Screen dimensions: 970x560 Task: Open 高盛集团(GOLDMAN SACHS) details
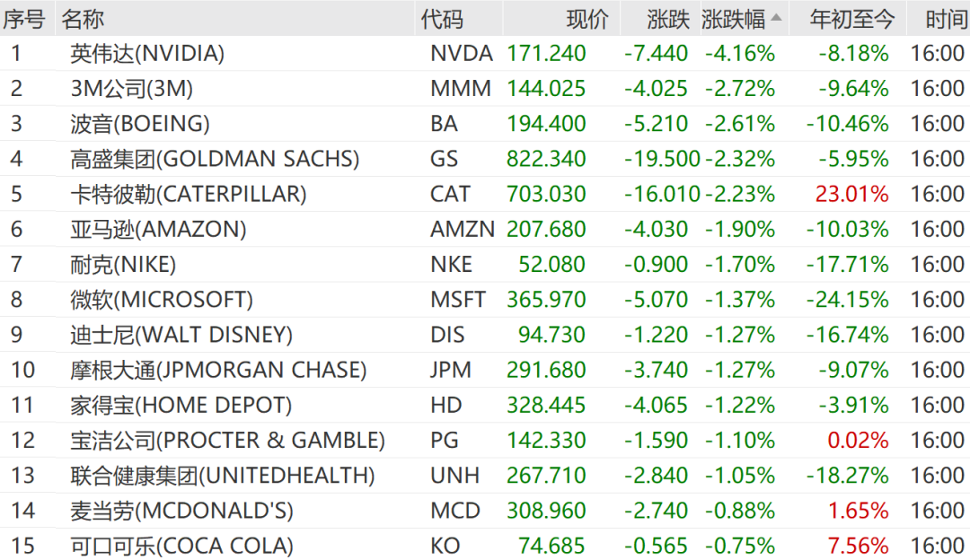[x=215, y=160]
